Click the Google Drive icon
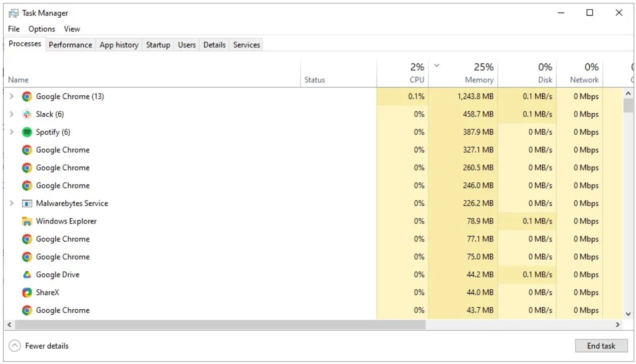 [27, 275]
